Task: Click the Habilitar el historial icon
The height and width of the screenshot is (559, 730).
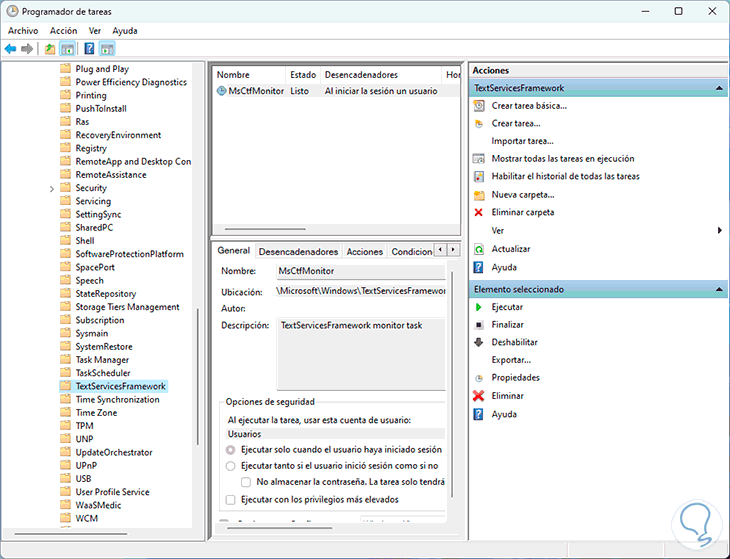Action: pos(479,177)
